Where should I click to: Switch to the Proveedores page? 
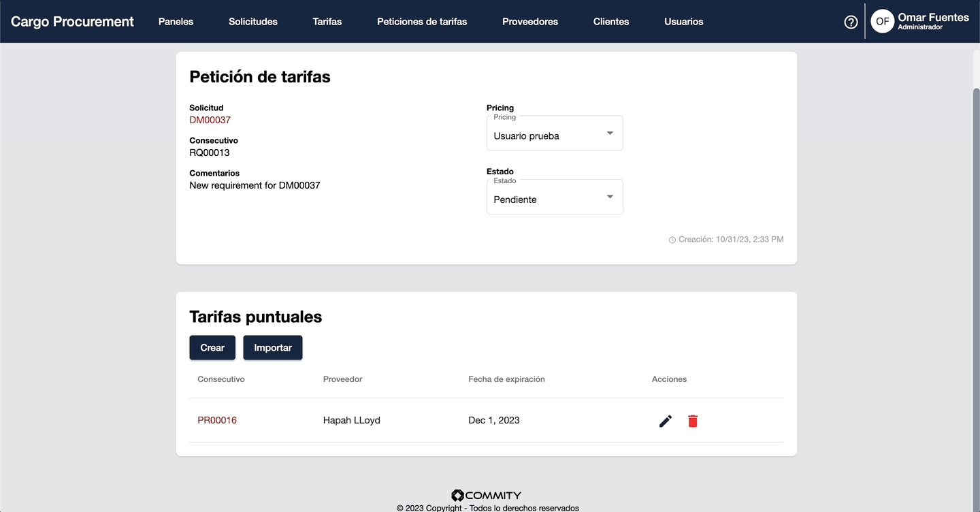[530, 22]
